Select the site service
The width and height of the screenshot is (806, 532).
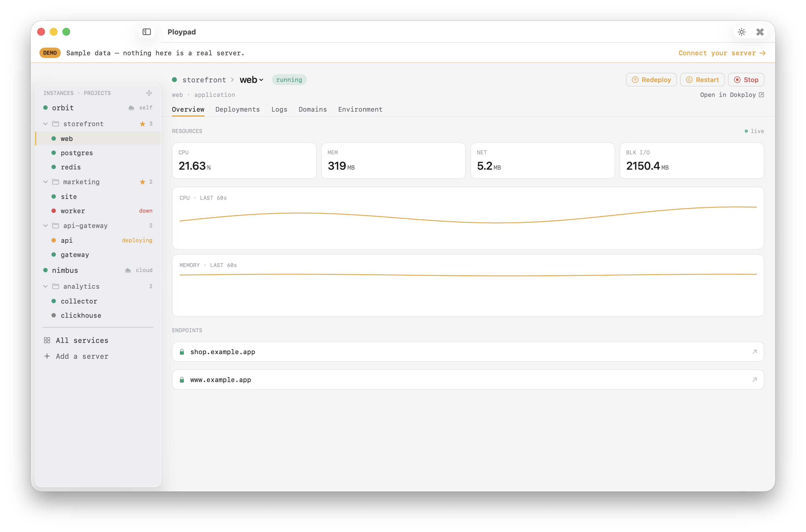click(x=98, y=196)
